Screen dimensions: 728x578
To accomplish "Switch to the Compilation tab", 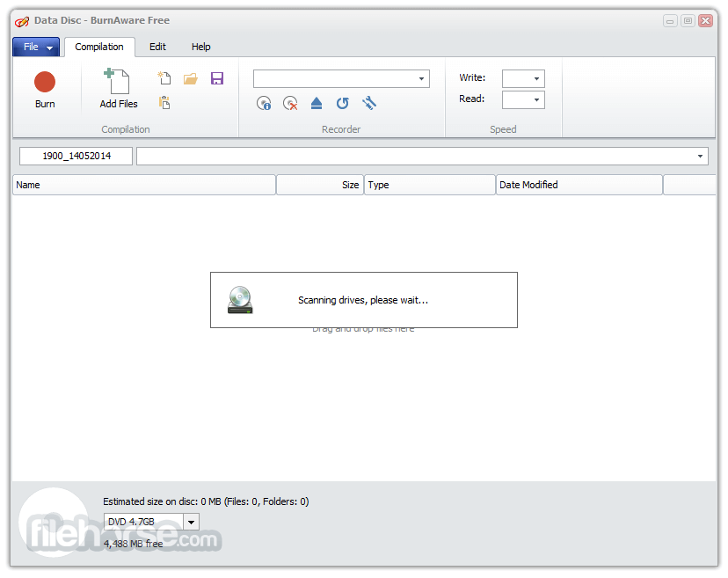I will [x=99, y=47].
